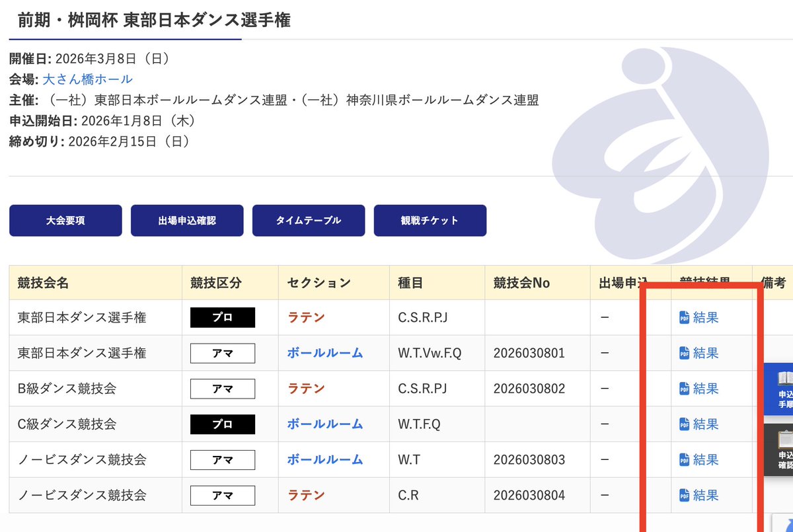
Task: Open 結果 link for C級ダンス競技会
Action: (x=706, y=424)
